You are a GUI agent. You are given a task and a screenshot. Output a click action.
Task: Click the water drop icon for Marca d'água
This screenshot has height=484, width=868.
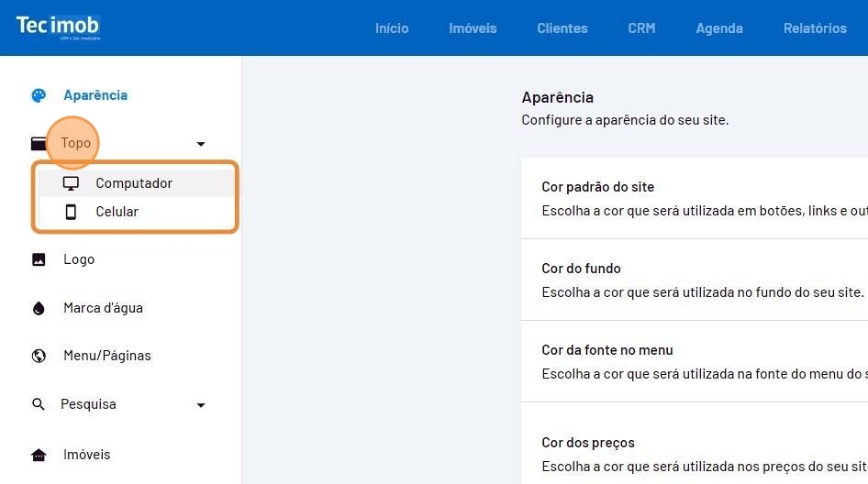[x=39, y=308]
